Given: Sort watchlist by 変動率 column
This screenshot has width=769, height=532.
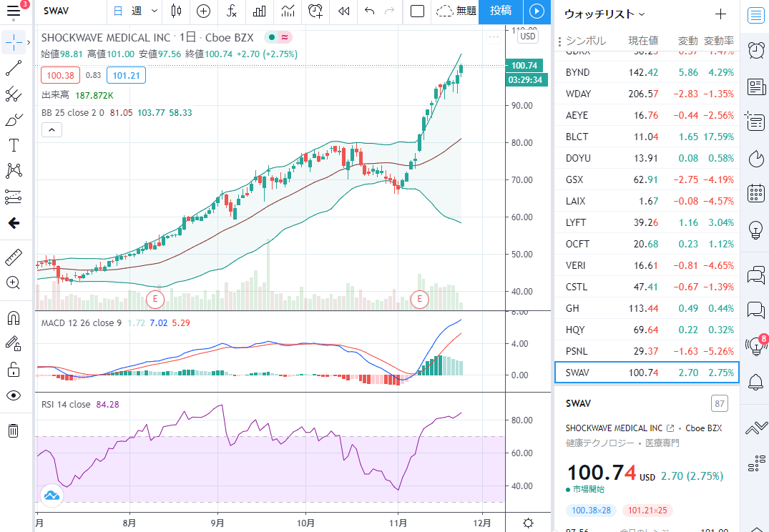Looking at the screenshot, I should point(719,41).
